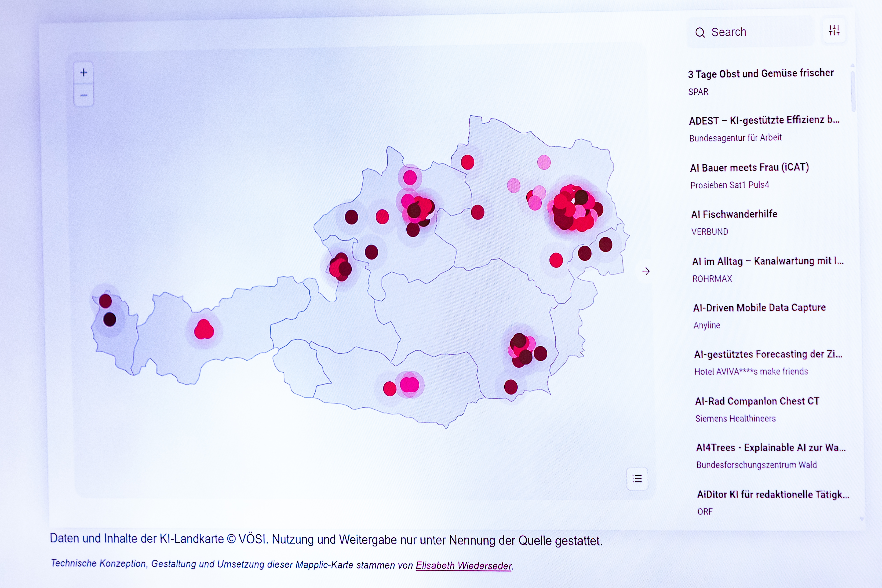Toggle the list view icon
Viewport: 882px width, 588px height.
(x=637, y=479)
